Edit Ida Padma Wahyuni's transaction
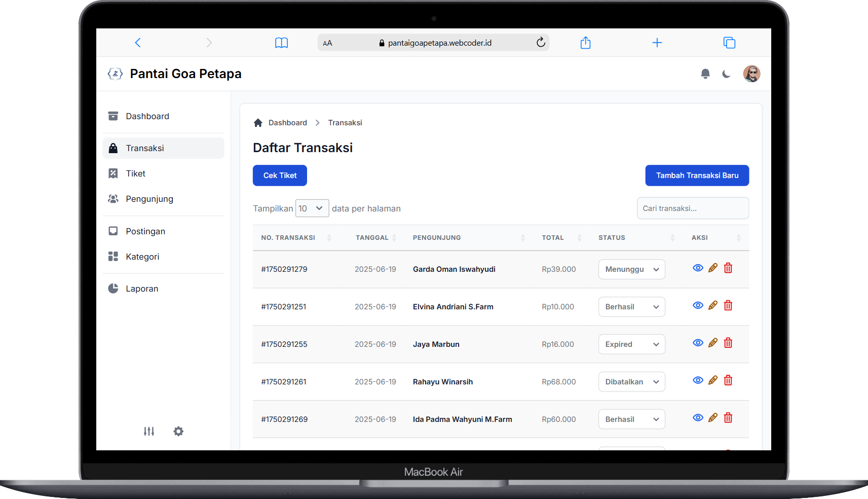868x499 pixels. (x=713, y=418)
